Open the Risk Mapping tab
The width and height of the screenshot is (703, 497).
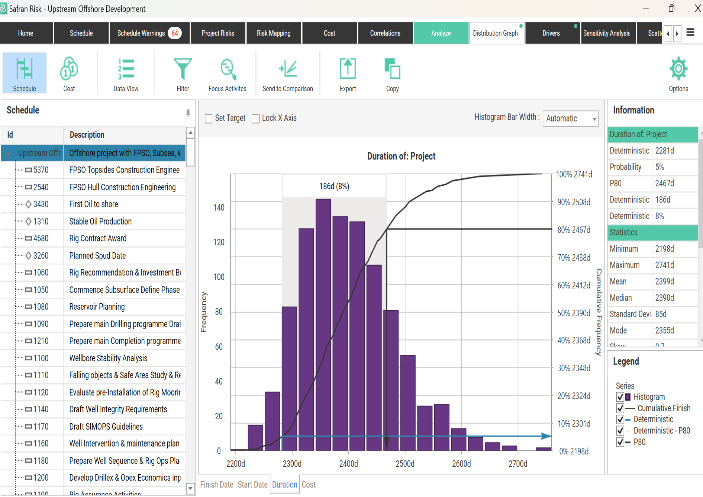[x=273, y=33]
